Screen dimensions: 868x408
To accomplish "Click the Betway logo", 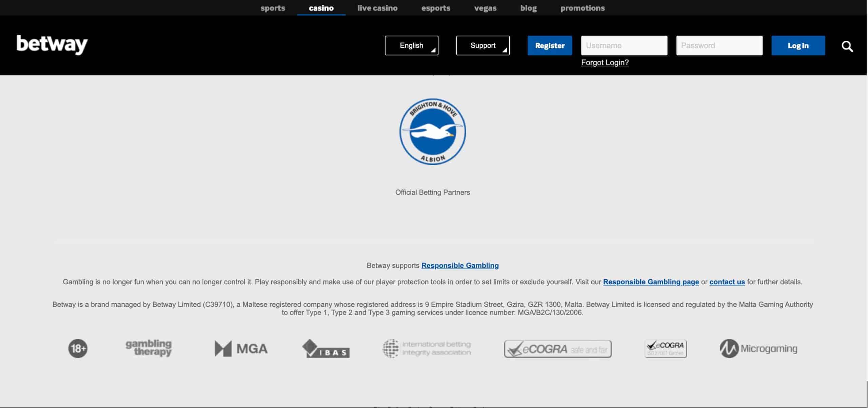I will tap(52, 45).
